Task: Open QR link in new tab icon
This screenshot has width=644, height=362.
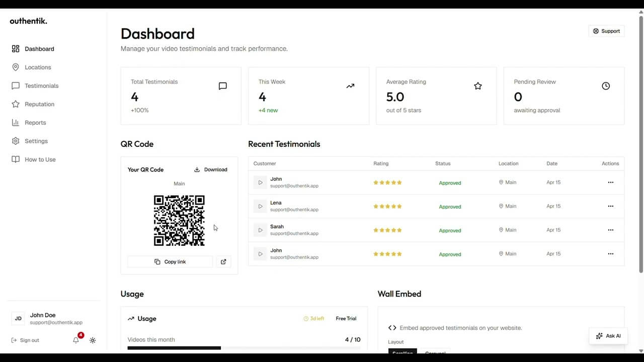Action: click(x=223, y=261)
